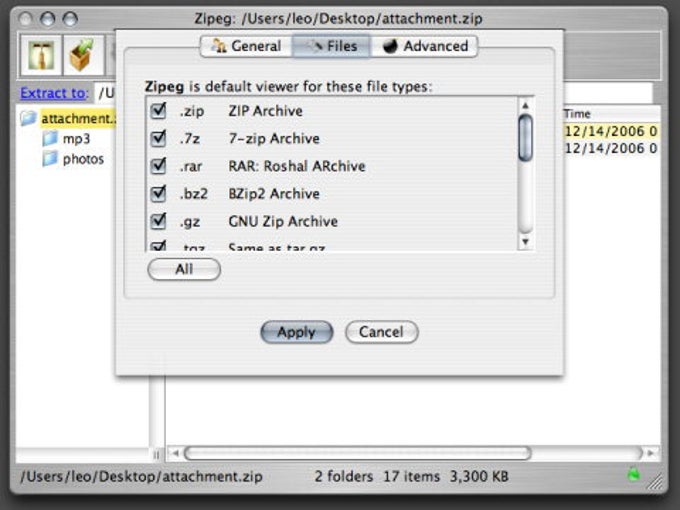The width and height of the screenshot is (680, 510).
Task: Uncheck the .bz2 BZip2 Archive checkbox
Action: point(158,193)
